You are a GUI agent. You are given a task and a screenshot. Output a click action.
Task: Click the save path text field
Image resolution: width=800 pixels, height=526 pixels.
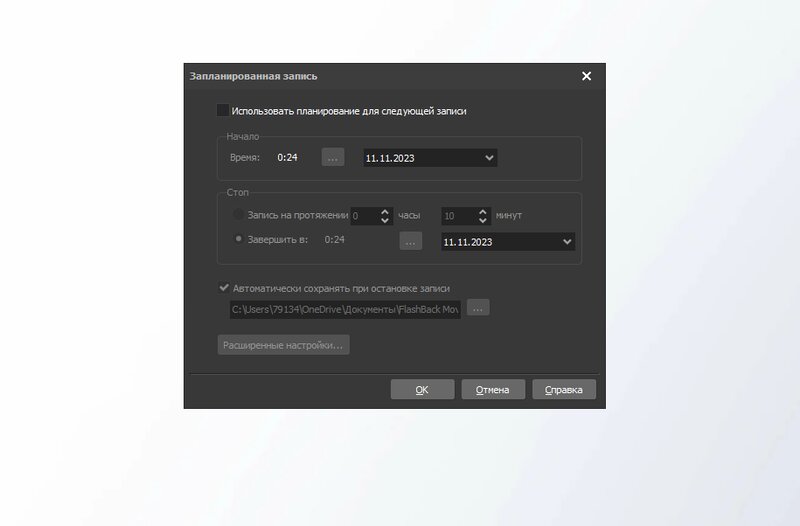click(345, 309)
